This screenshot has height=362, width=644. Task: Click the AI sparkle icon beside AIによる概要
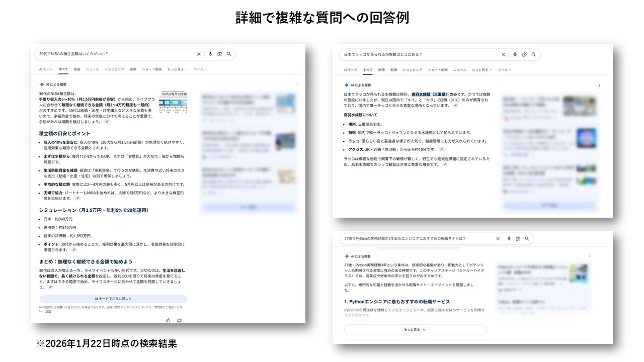pyautogui.click(x=41, y=84)
